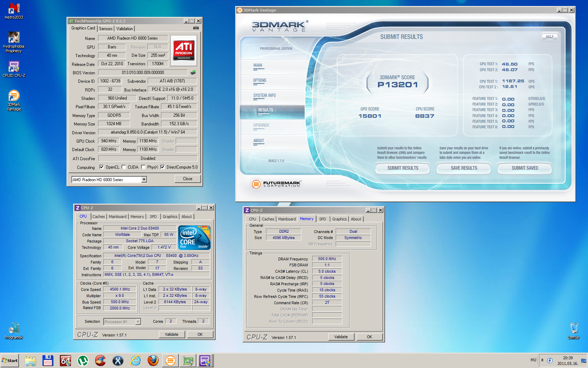Viewport: 588px width, 368px height.
Task: Toggle the DirectCompute 5.0 checkbox
Action: click(x=162, y=167)
